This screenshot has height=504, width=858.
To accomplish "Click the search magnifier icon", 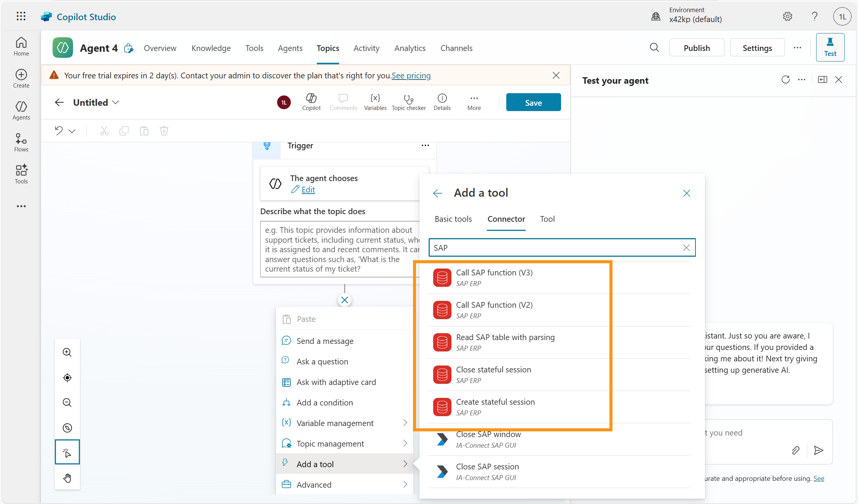I will [654, 48].
